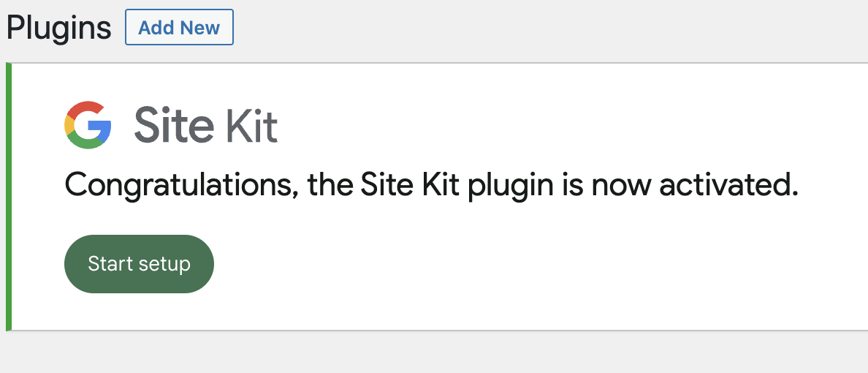The image size is (868, 373).
Task: Click the Site Kit wordmark logo
Action: tap(205, 125)
